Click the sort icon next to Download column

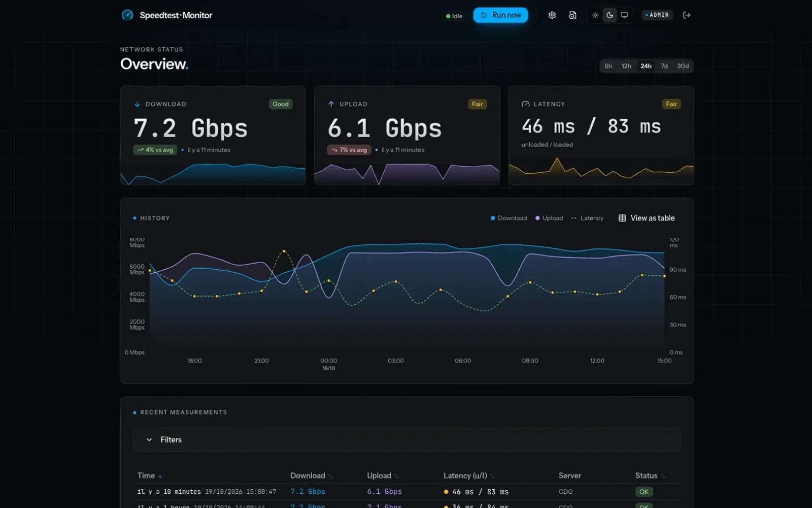[330, 476]
